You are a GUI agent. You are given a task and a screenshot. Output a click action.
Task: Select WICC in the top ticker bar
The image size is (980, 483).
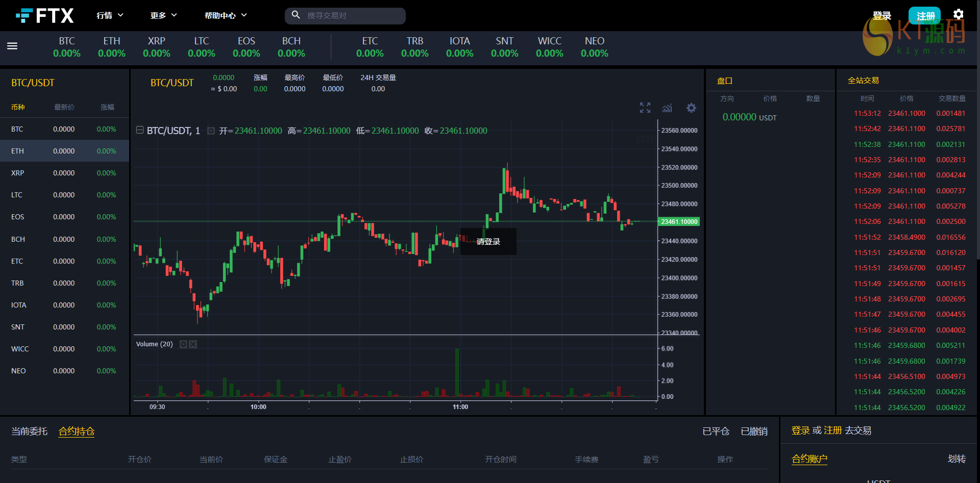(550, 47)
